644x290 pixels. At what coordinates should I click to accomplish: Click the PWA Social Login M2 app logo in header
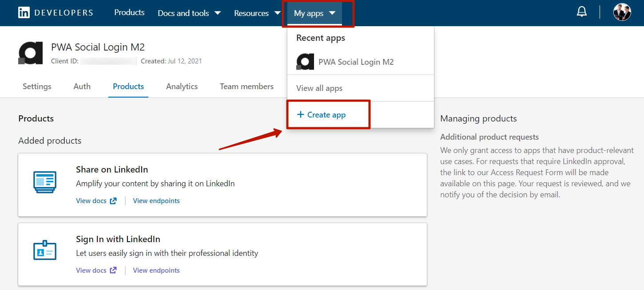pos(31,53)
